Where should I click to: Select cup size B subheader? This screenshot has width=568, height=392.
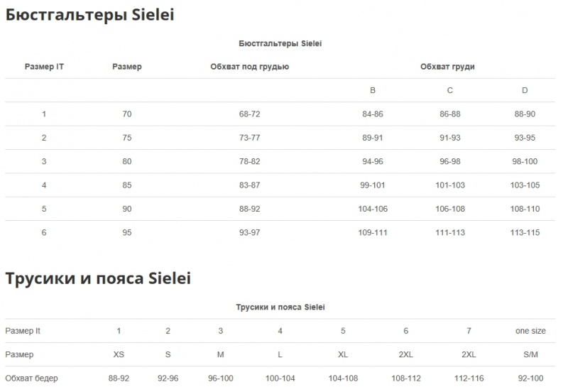pos(372,91)
